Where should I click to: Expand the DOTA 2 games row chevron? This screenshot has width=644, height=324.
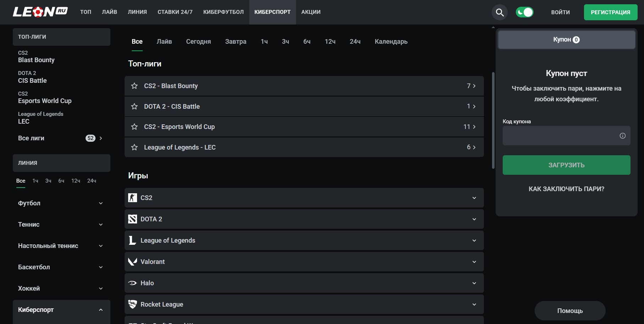tap(474, 219)
